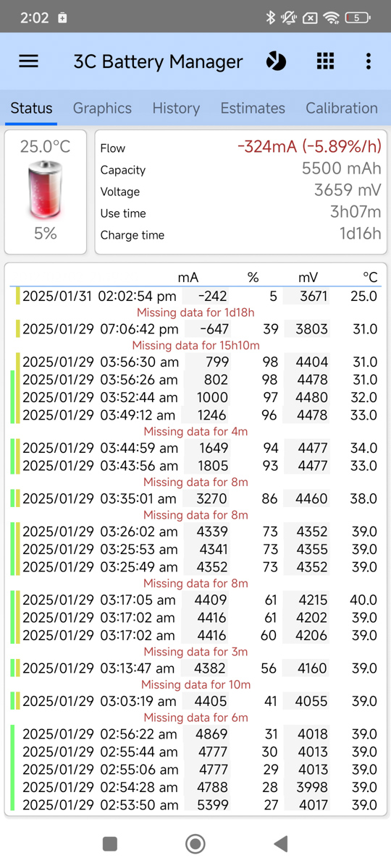Screen dimensions: 391x868
Task: Tap the Bluetooth status bar icon
Action: point(271,17)
